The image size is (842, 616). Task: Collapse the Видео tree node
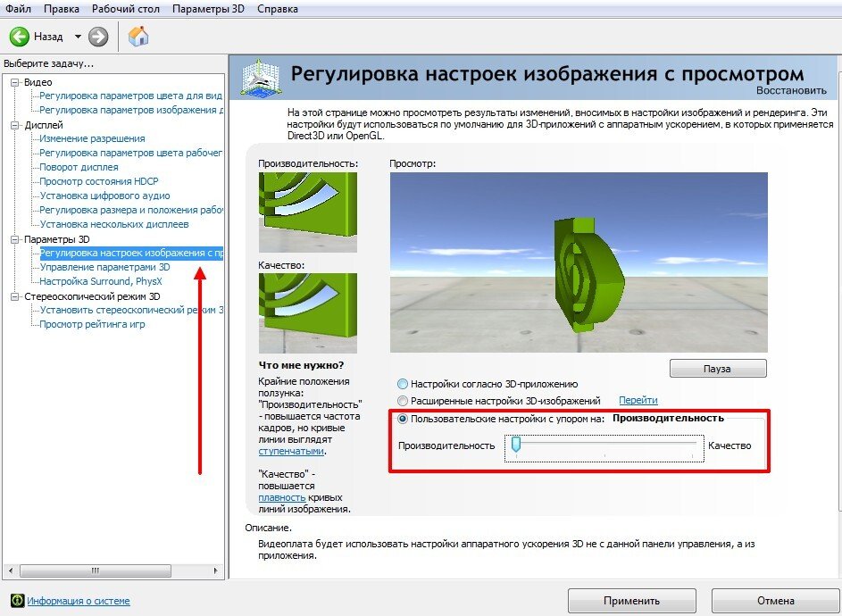[x=15, y=82]
